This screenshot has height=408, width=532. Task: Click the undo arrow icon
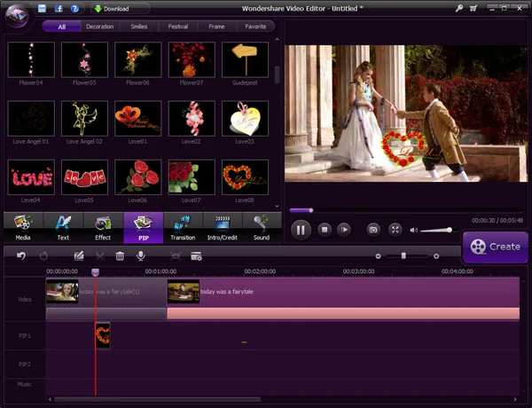point(20,255)
